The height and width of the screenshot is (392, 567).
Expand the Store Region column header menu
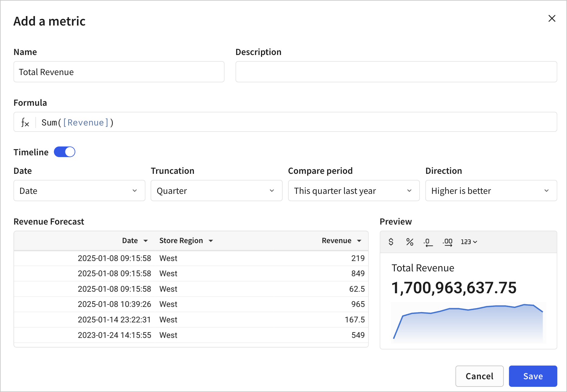pos(211,241)
